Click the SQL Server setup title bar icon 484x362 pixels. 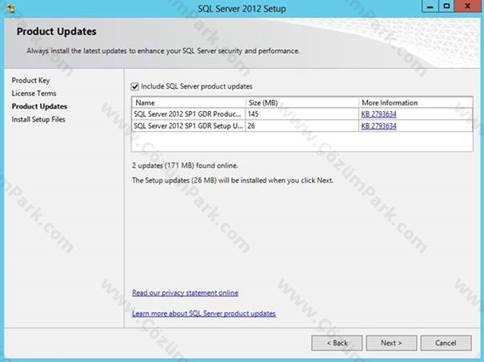pyautogui.click(x=11, y=8)
